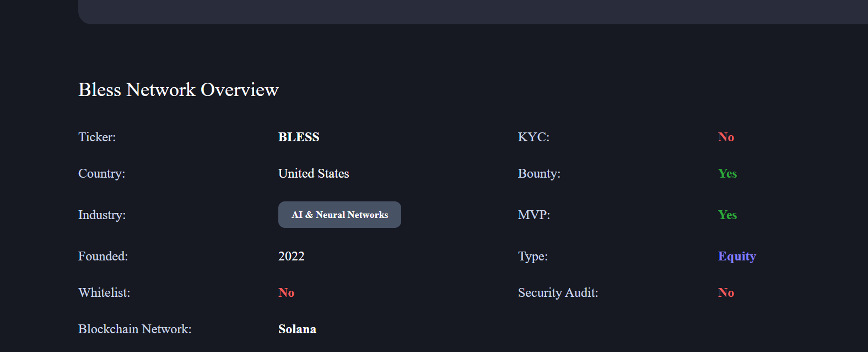Click the Bless Network Overview heading
Viewport: 868px width, 352px height.
click(x=179, y=89)
